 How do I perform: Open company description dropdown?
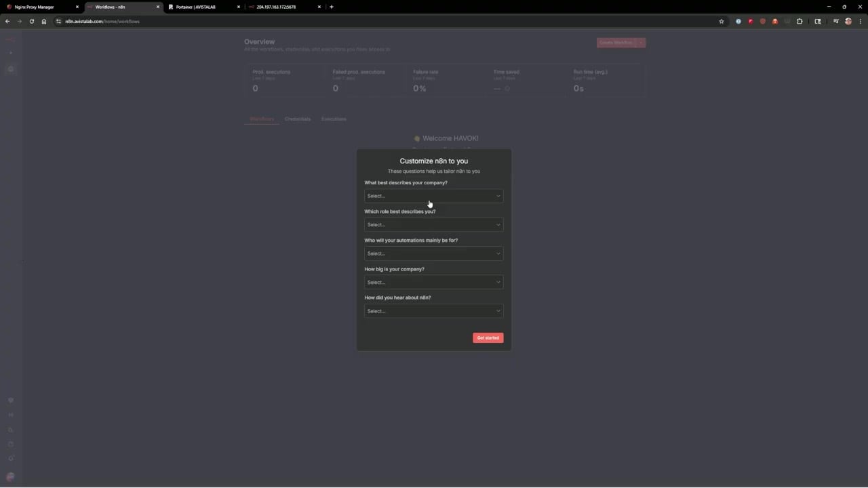click(x=433, y=196)
